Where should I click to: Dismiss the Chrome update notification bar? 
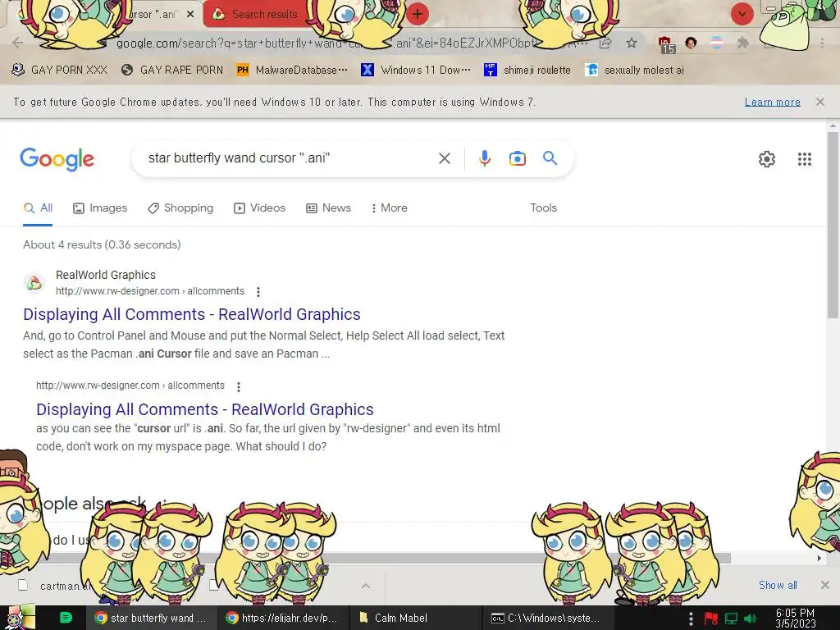[x=820, y=101]
